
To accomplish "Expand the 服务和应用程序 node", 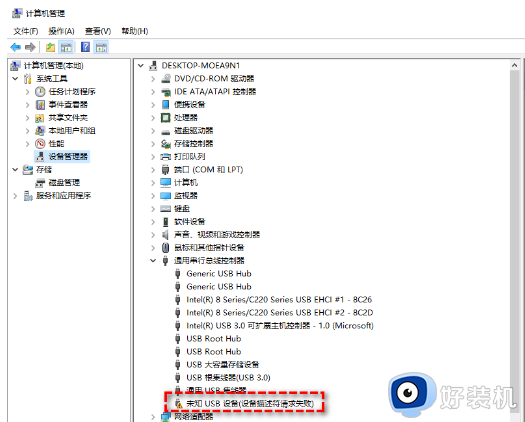I will tap(15, 196).
